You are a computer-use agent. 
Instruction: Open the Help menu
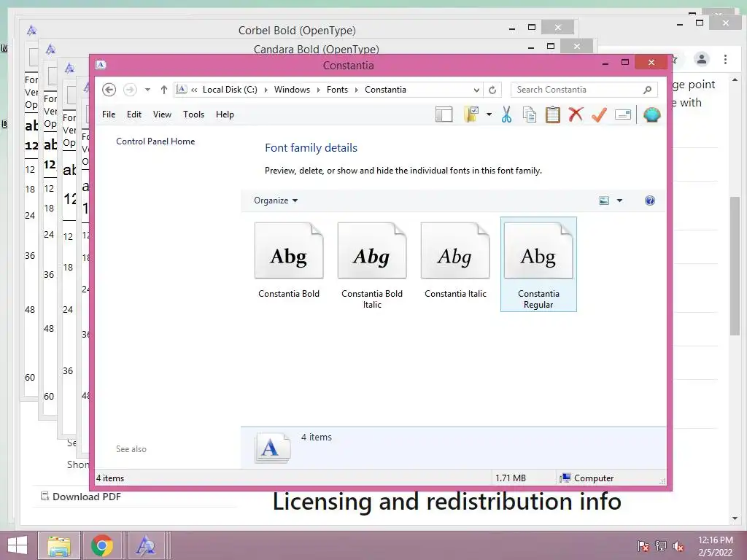coord(225,114)
